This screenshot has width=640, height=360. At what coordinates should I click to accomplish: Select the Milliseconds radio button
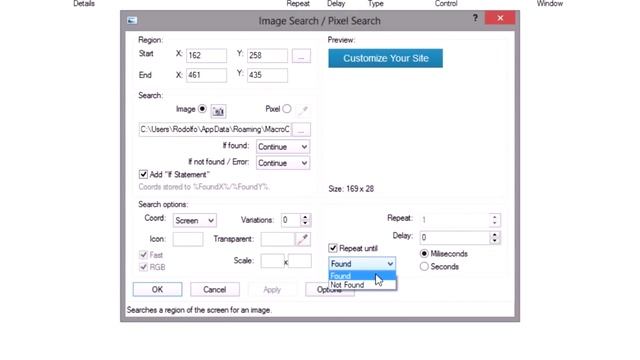424,254
